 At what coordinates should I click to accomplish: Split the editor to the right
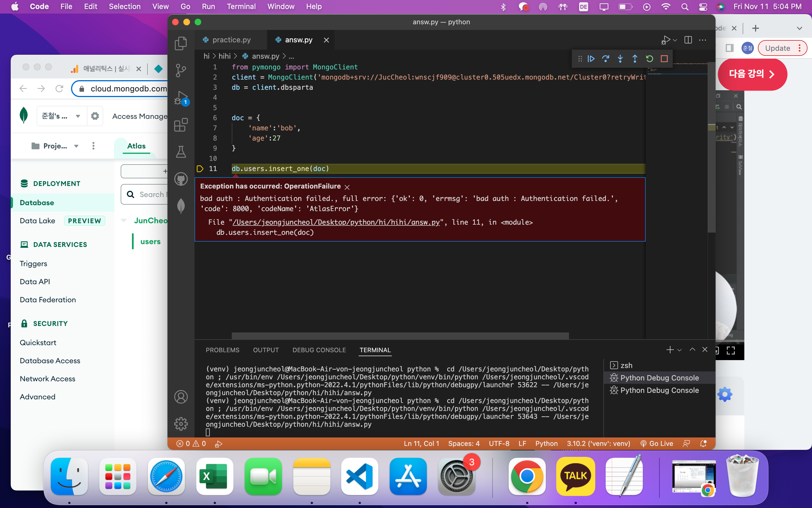point(688,40)
